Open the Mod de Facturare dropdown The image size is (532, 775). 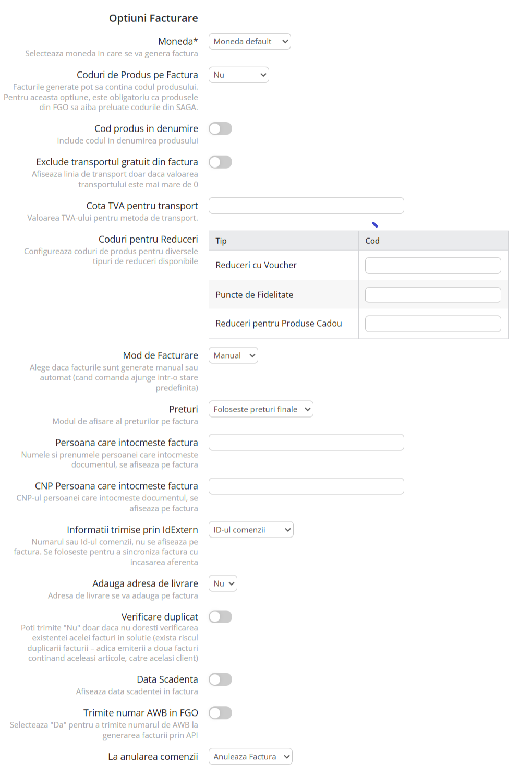point(233,356)
